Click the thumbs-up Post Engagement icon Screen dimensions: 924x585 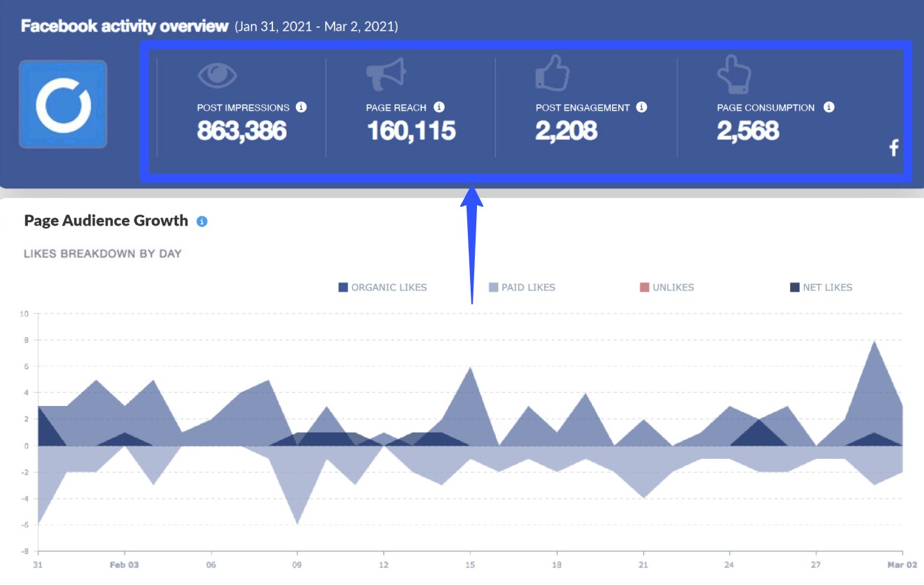click(553, 75)
